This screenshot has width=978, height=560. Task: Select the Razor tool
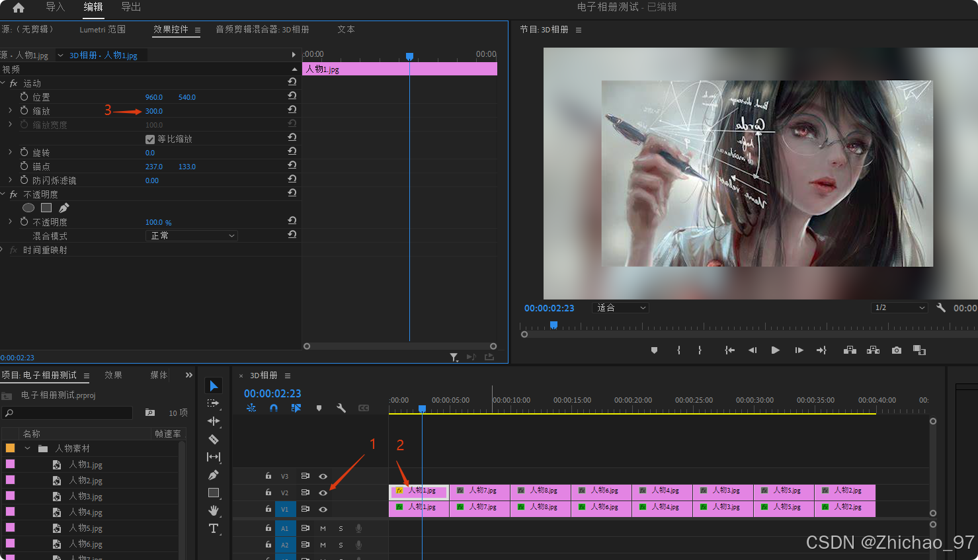click(214, 439)
